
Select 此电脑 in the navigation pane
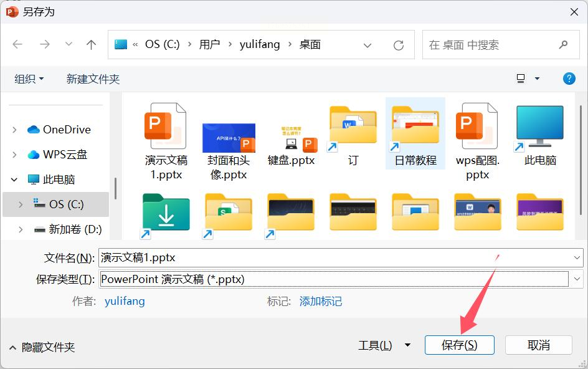[52, 180]
